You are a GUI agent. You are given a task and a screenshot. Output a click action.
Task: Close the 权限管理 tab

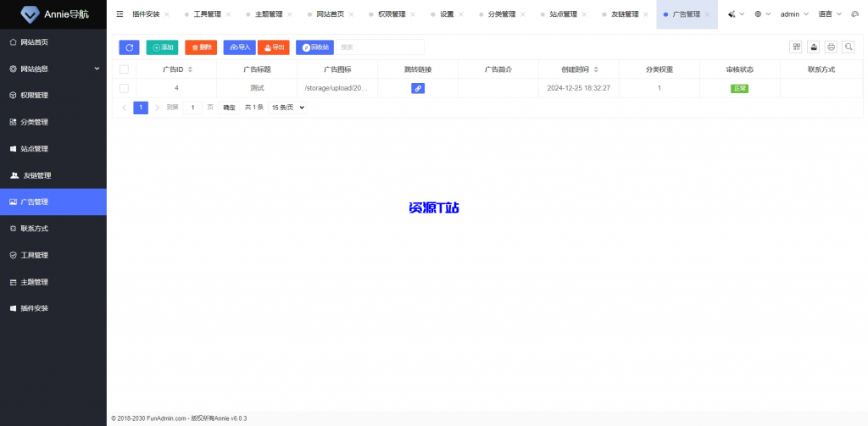[x=413, y=14]
